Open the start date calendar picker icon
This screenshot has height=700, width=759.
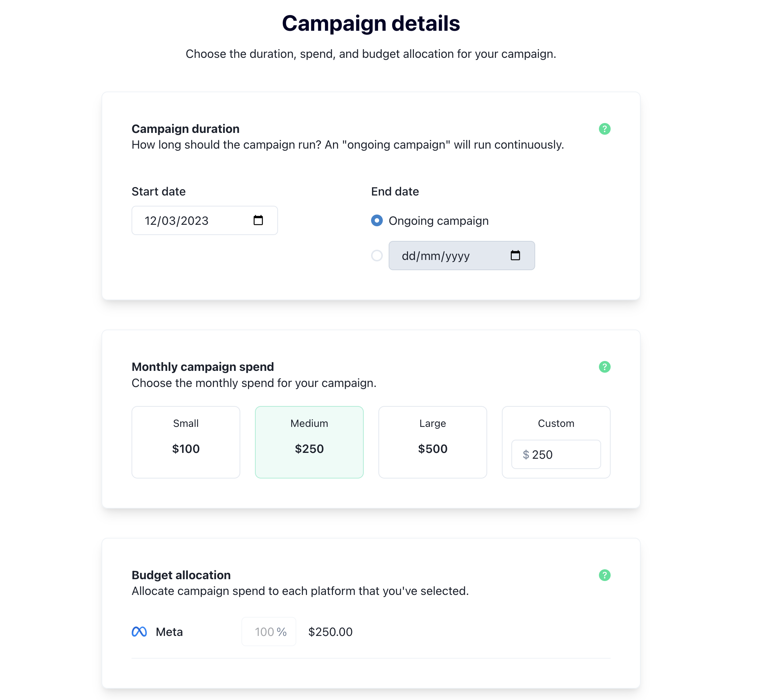click(x=258, y=220)
